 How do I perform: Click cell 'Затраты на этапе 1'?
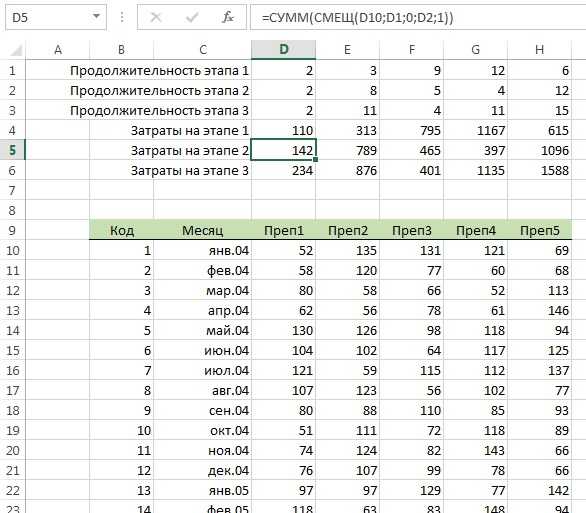click(x=189, y=130)
